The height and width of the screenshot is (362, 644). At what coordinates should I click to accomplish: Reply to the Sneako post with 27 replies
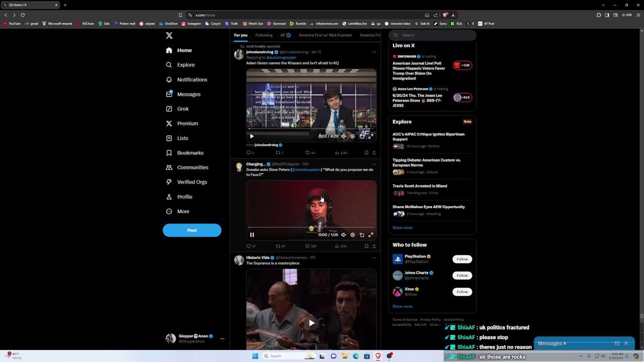[251, 246]
